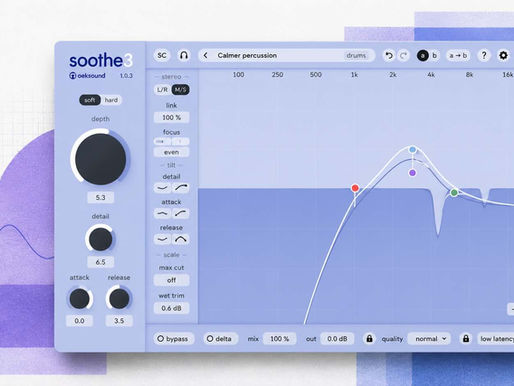Screen dimensions: 514x386
Task: Click the 1.0.3 version number
Action: [126, 76]
